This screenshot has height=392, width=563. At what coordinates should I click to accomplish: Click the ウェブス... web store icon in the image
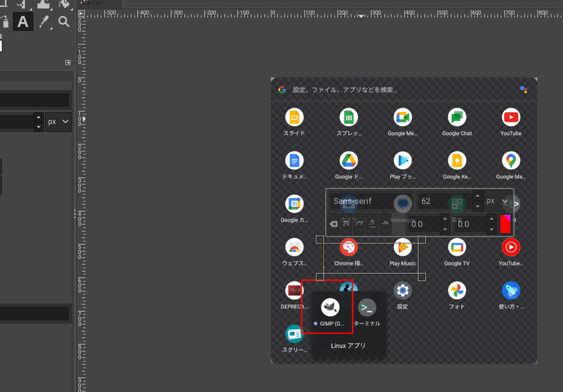coord(294,247)
